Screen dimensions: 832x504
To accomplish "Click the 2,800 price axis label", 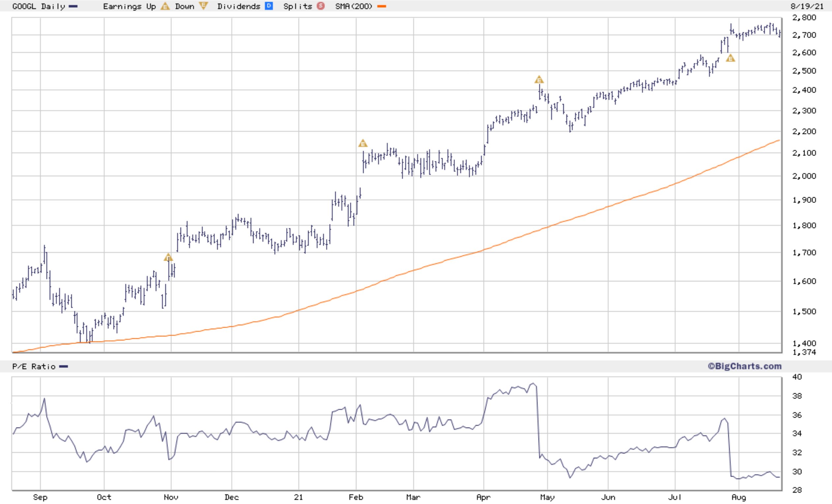I will click(x=804, y=17).
